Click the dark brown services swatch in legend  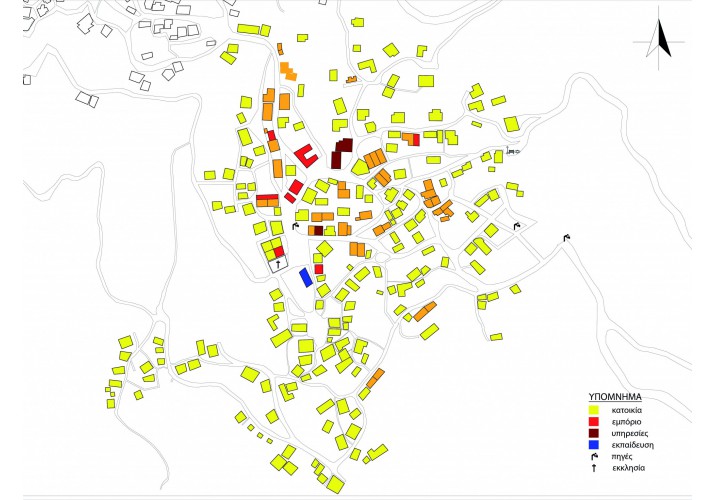click(594, 433)
